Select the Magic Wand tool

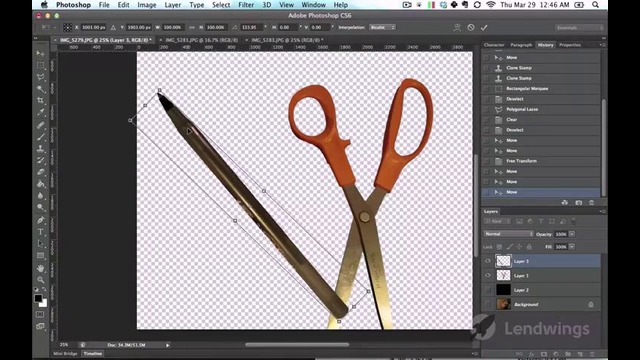(x=40, y=89)
